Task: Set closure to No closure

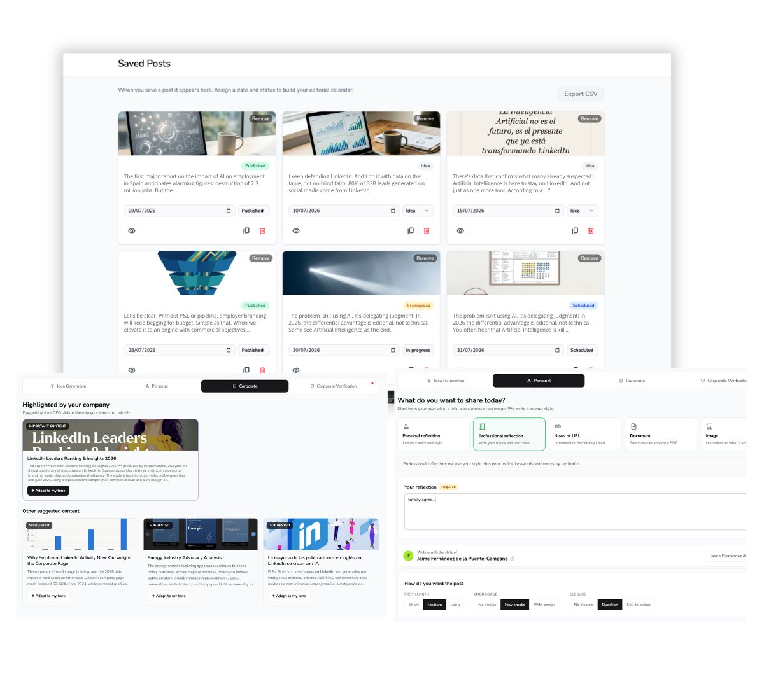Action: click(583, 605)
